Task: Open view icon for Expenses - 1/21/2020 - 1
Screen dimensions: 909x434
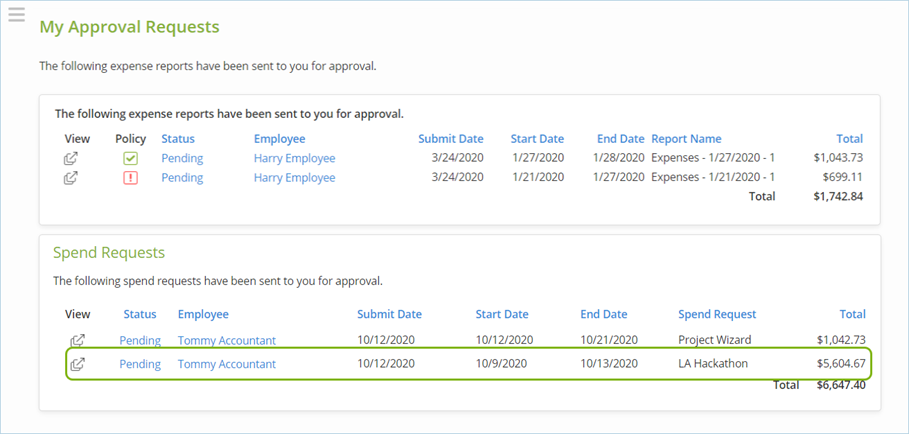Action: pos(71,178)
